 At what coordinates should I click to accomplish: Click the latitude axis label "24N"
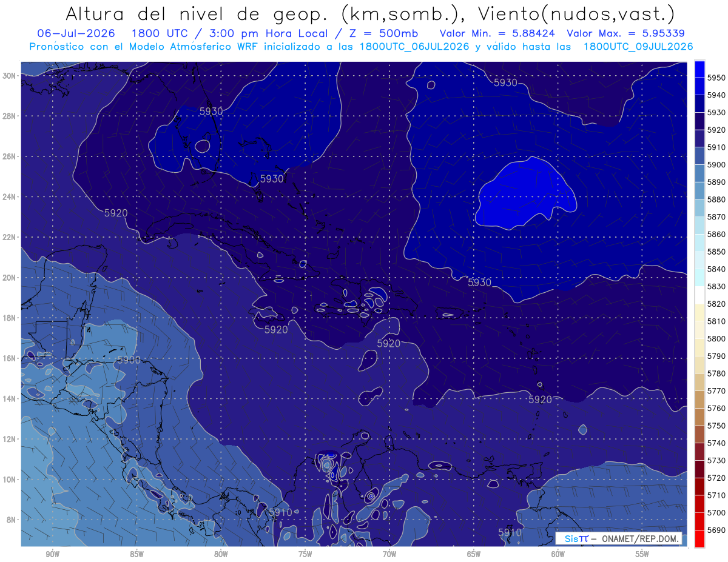9,197
